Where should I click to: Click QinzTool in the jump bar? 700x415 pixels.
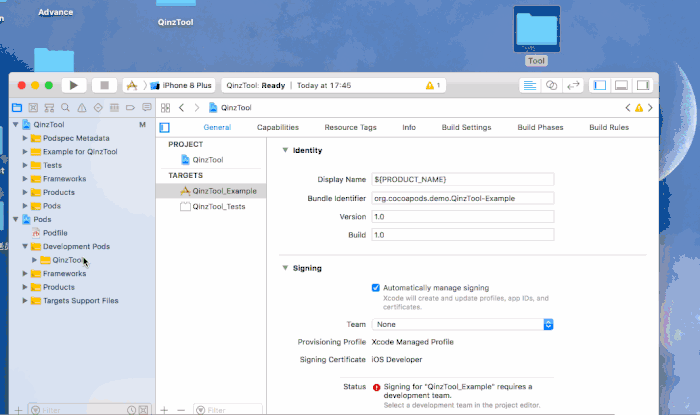point(230,108)
